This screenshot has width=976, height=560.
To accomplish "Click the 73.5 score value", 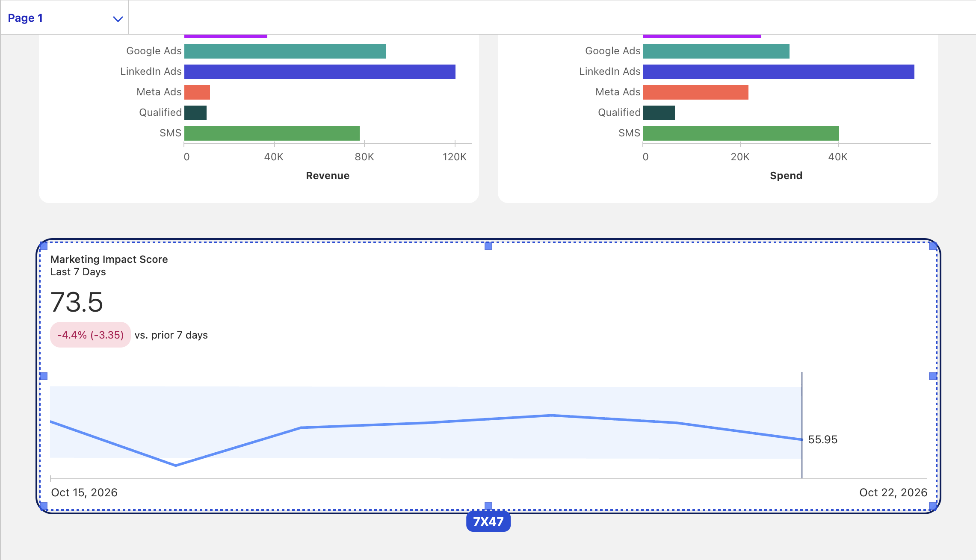I will [77, 302].
